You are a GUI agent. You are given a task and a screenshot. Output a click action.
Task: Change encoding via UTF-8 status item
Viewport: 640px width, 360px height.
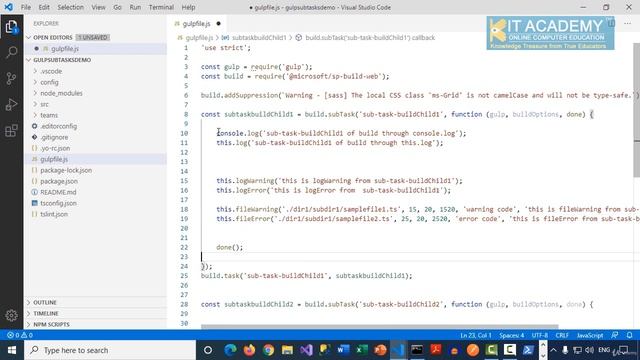[540, 335]
